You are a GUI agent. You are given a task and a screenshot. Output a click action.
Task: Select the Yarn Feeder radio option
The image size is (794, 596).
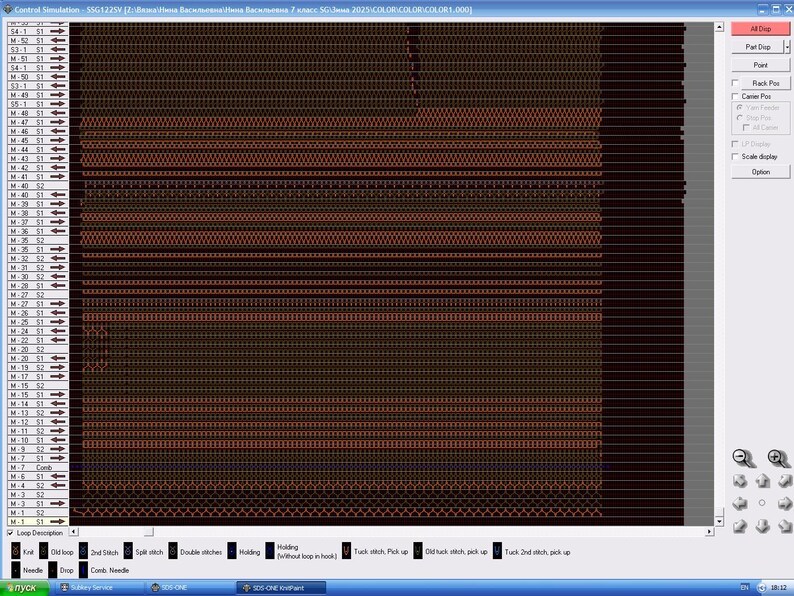(x=739, y=107)
